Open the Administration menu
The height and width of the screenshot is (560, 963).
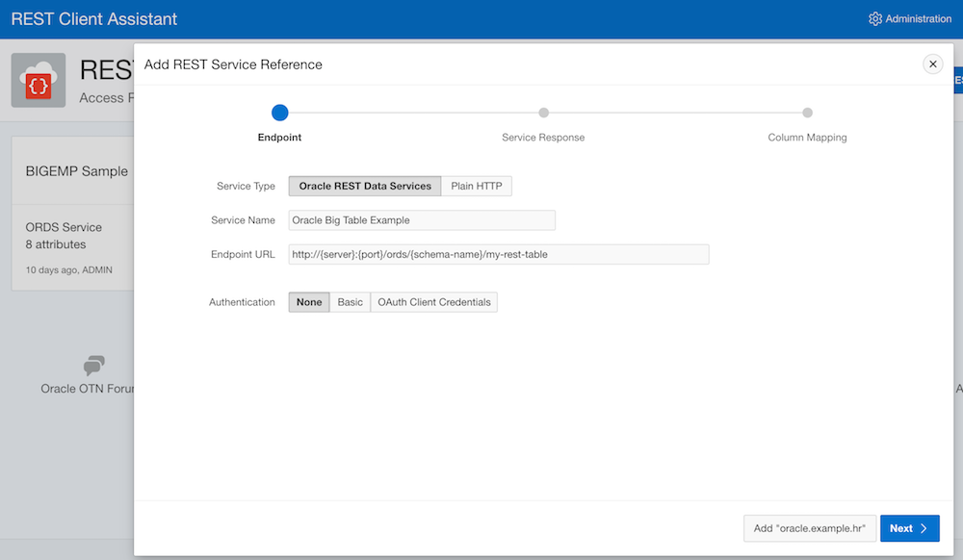(x=909, y=18)
